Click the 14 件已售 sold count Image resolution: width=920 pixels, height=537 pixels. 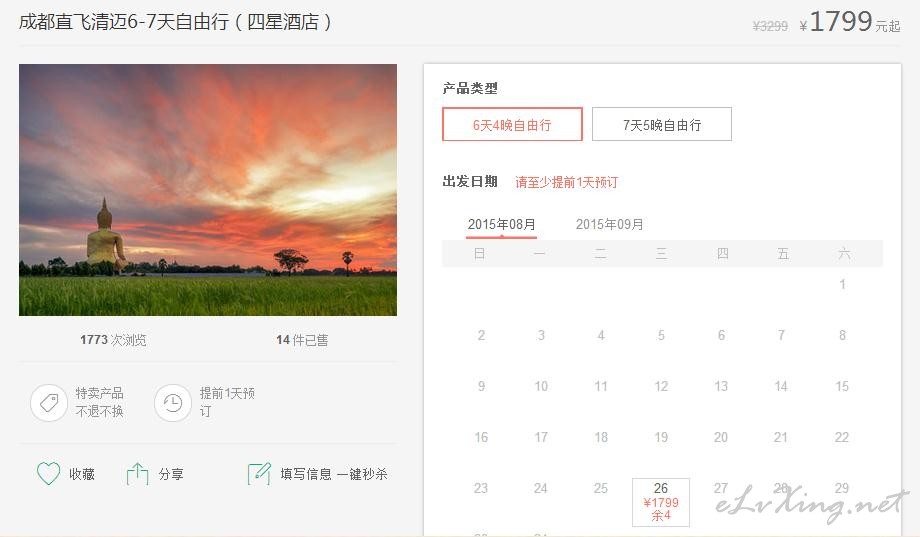(x=302, y=340)
